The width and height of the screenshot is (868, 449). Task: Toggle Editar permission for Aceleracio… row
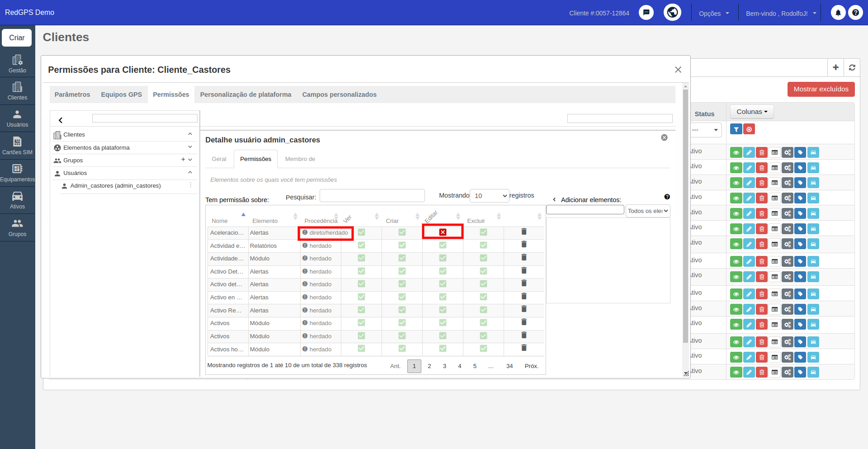pyautogui.click(x=443, y=232)
